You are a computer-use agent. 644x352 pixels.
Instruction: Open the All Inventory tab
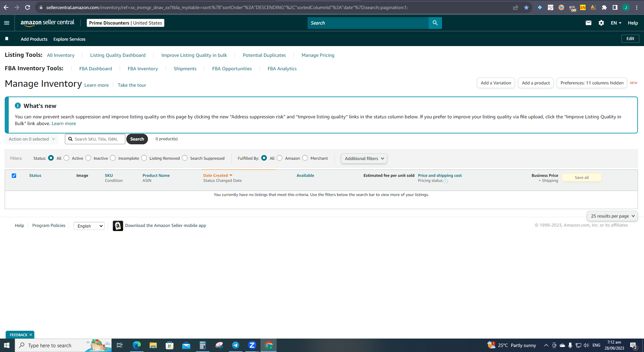61,55
